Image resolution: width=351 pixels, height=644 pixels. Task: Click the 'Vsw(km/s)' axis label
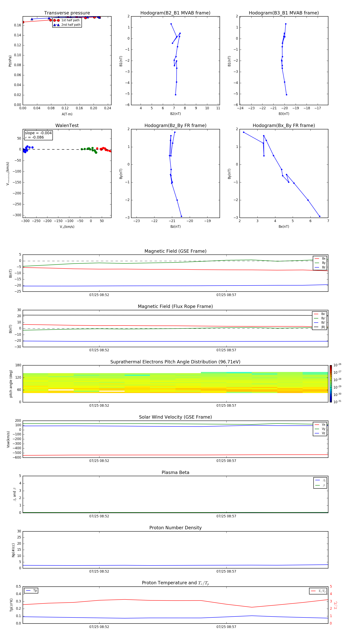8,439
